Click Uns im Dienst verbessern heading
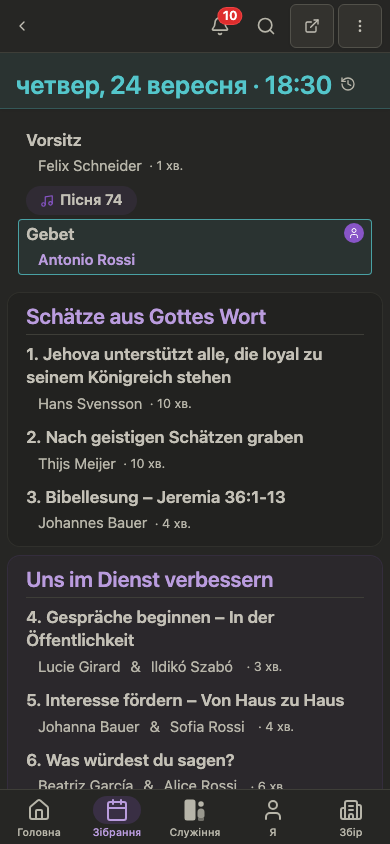The image size is (390, 844). [150, 580]
